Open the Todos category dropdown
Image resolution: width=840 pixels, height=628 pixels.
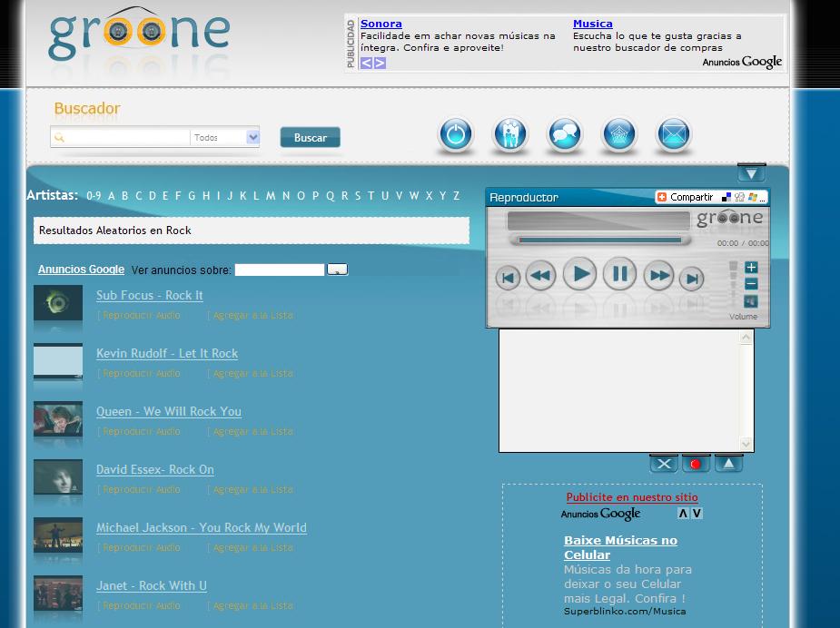(x=225, y=138)
